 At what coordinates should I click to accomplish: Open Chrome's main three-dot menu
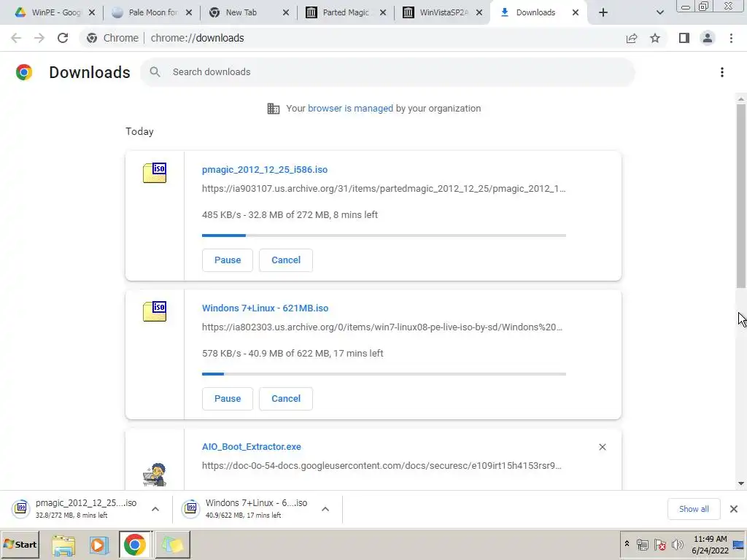(x=731, y=38)
